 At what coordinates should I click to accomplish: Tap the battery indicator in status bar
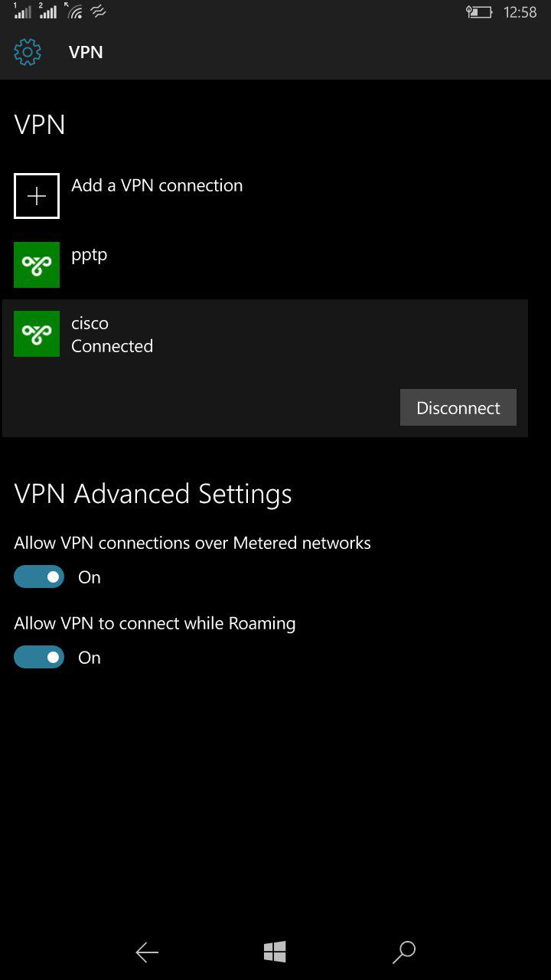tap(479, 12)
